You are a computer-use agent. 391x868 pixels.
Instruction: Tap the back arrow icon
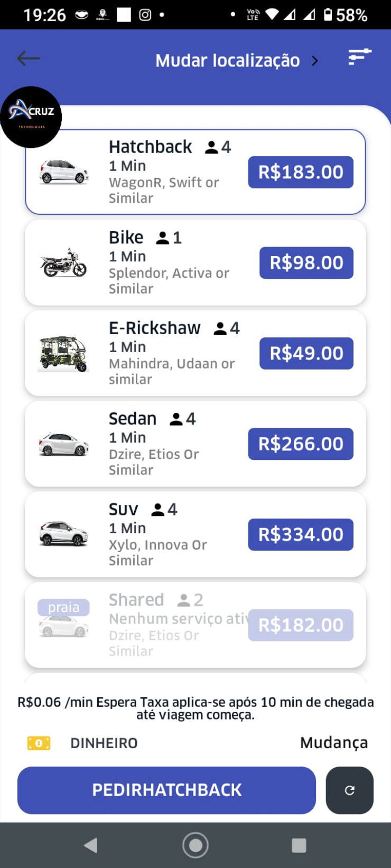[29, 59]
